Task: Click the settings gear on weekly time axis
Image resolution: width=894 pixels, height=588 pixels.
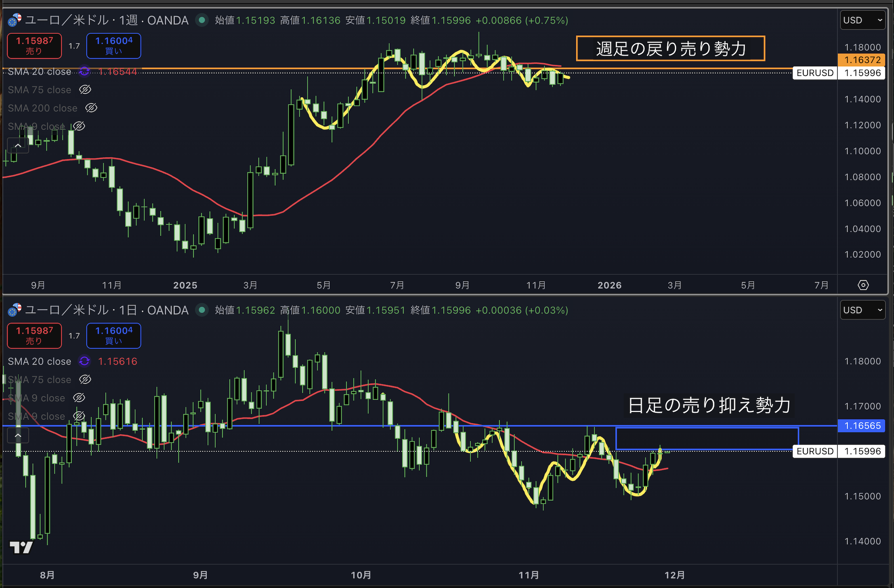Action: [863, 285]
